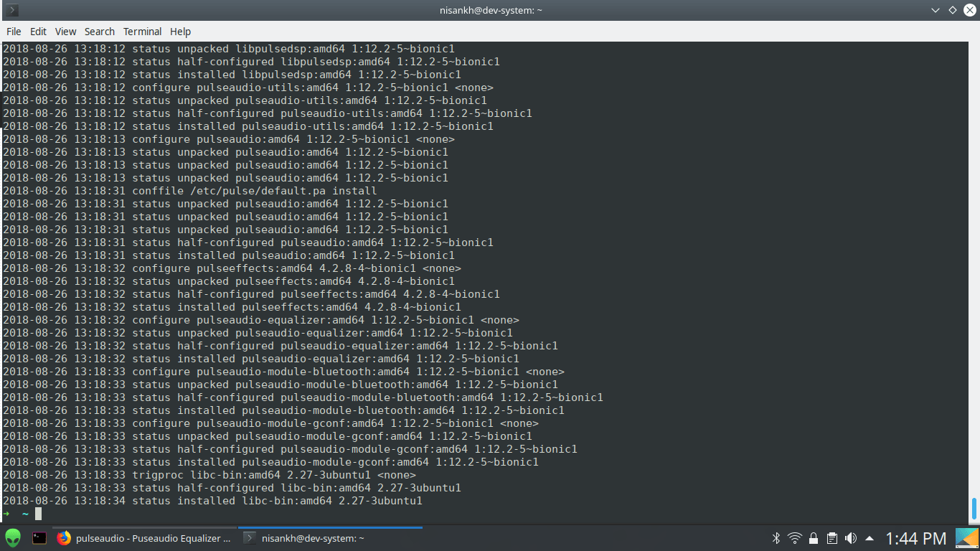Open the Edit menu
980x551 pixels.
tap(38, 32)
